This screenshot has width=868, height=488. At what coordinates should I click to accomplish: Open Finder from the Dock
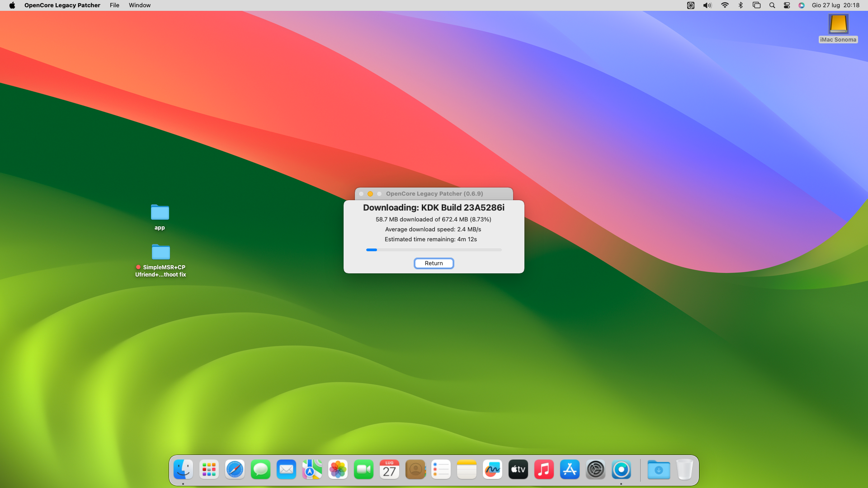[x=183, y=470]
